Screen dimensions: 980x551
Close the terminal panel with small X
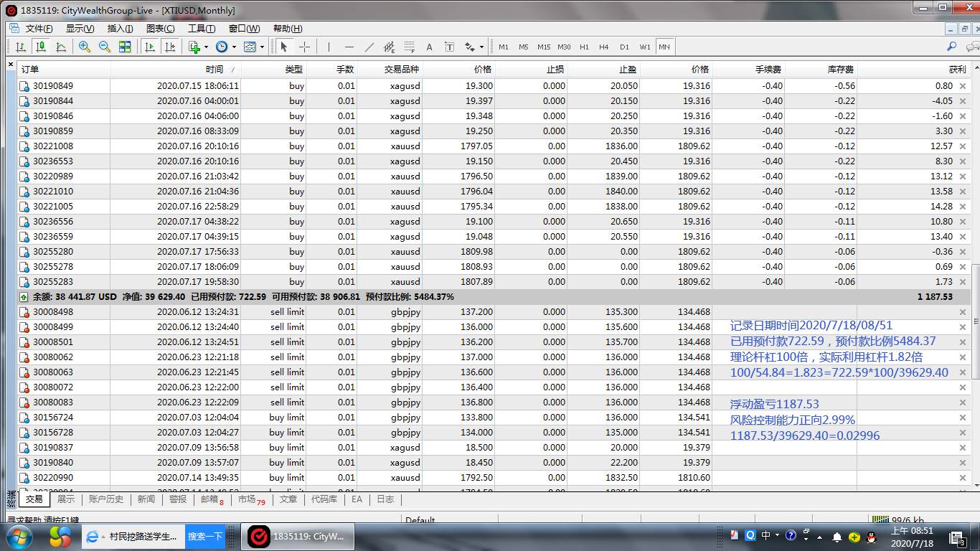click(10, 65)
